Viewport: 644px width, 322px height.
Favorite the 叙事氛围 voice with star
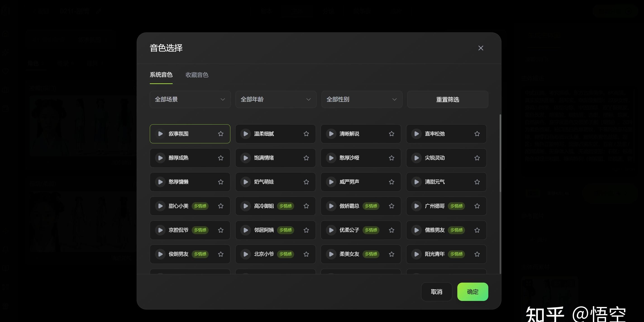[x=220, y=134]
